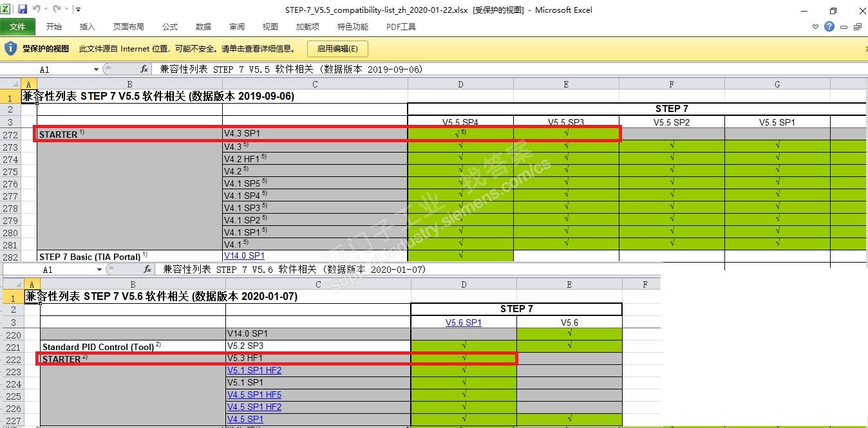Screen dimensions: 868x428
Task: Click the A1 Name Box of V5.5 sheet
Action: click(46, 69)
